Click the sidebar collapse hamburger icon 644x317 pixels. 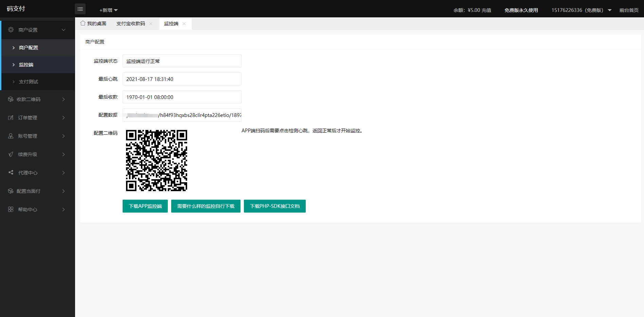80,9
